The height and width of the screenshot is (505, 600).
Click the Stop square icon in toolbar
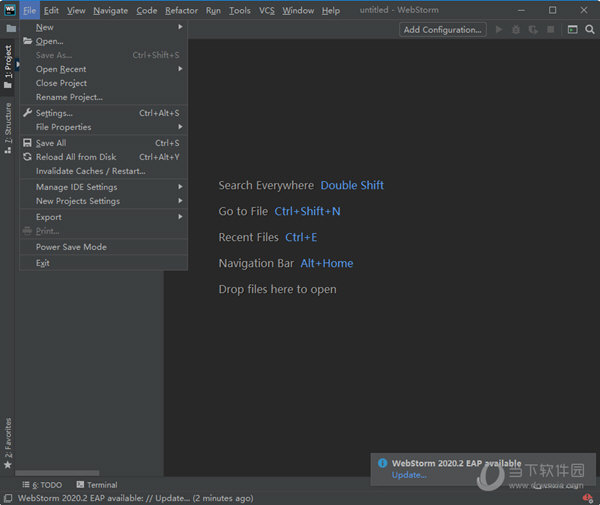pyautogui.click(x=551, y=29)
